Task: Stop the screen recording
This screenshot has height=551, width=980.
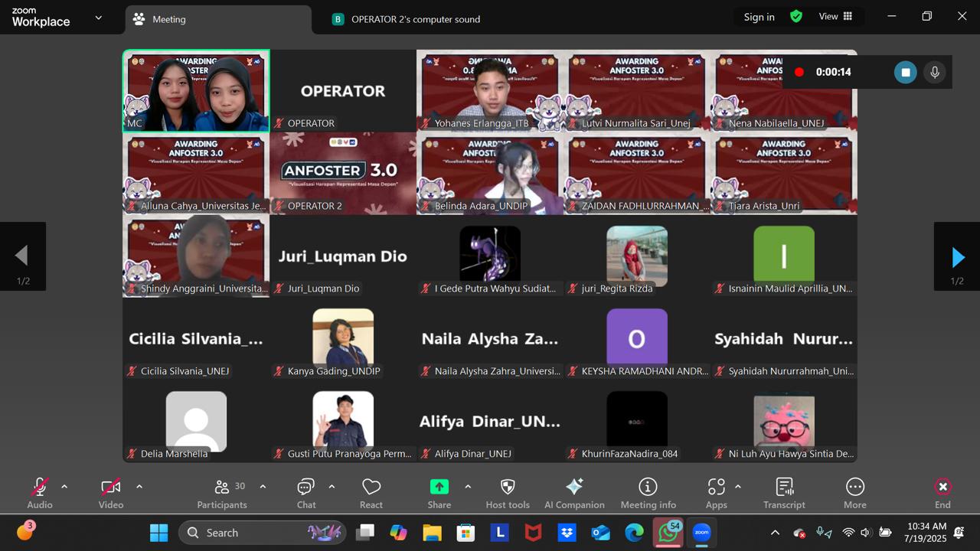Action: [x=905, y=72]
